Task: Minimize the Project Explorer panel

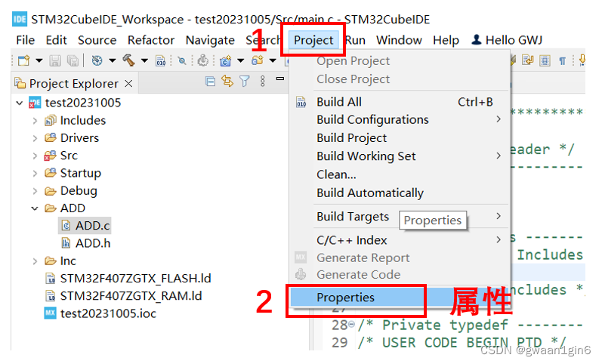Action: pos(280,79)
